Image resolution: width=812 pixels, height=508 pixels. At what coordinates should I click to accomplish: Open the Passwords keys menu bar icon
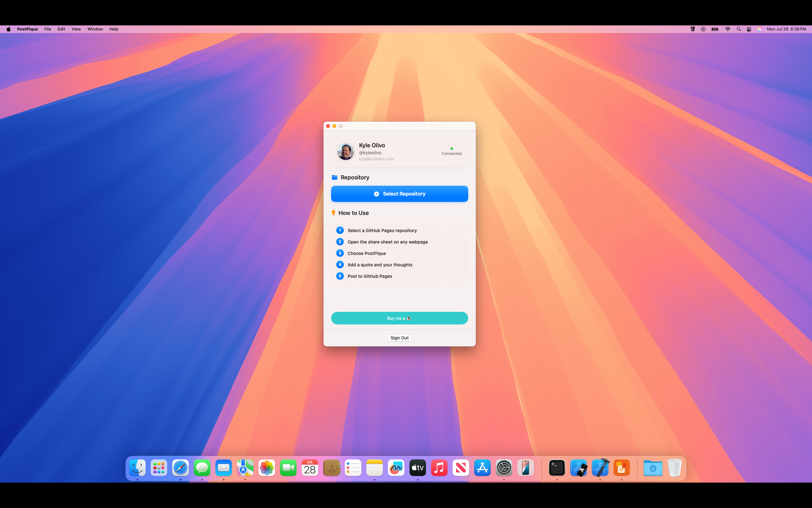click(692, 29)
